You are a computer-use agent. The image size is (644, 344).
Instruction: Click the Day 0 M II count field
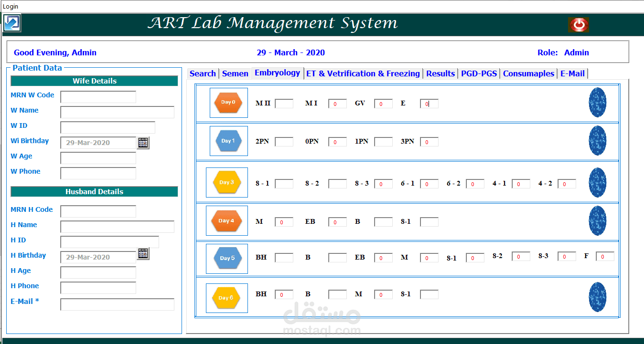tap(284, 104)
